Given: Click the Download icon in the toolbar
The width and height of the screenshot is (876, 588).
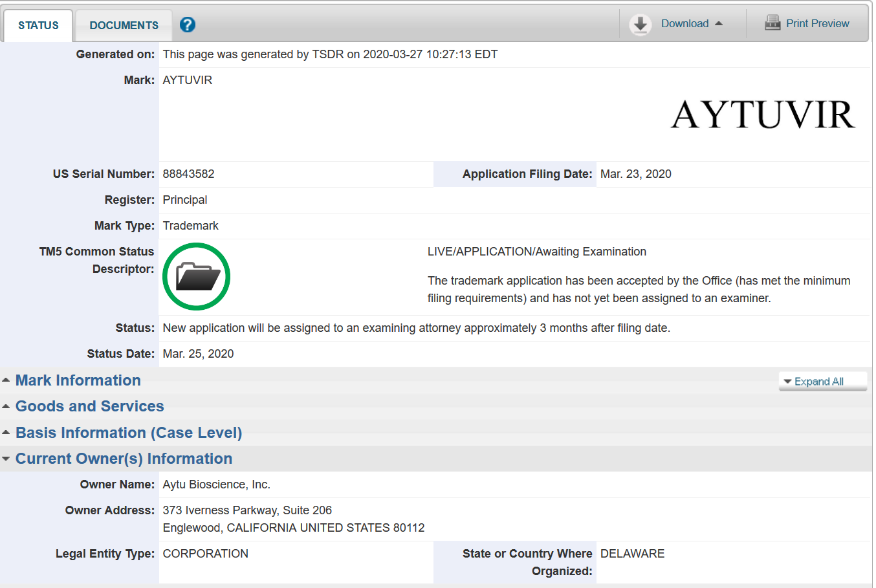Looking at the screenshot, I should 640,25.
